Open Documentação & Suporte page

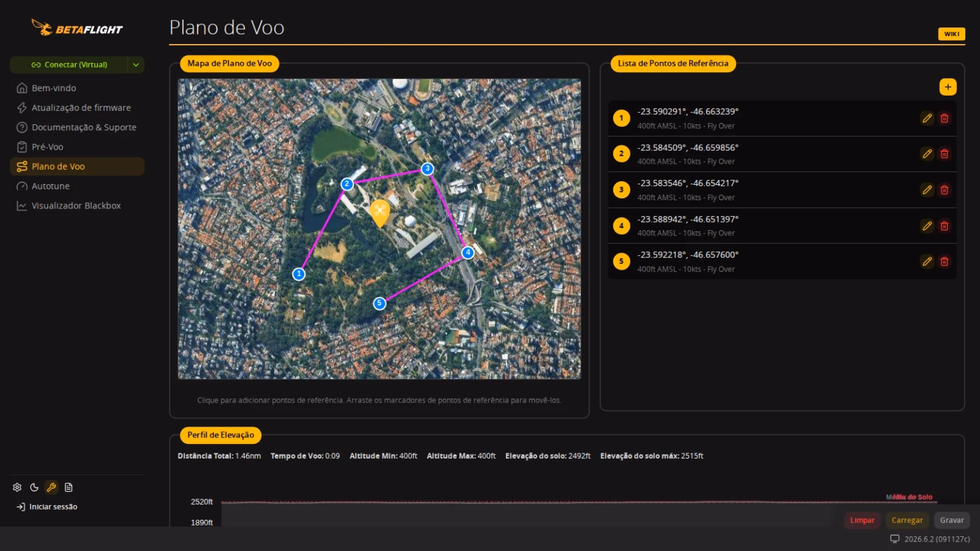point(77,128)
